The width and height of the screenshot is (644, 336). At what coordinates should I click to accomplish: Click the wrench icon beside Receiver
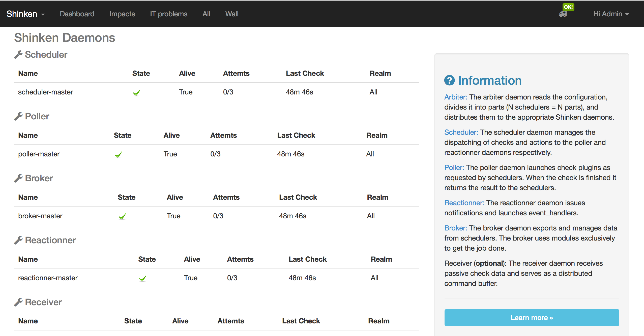coord(18,302)
